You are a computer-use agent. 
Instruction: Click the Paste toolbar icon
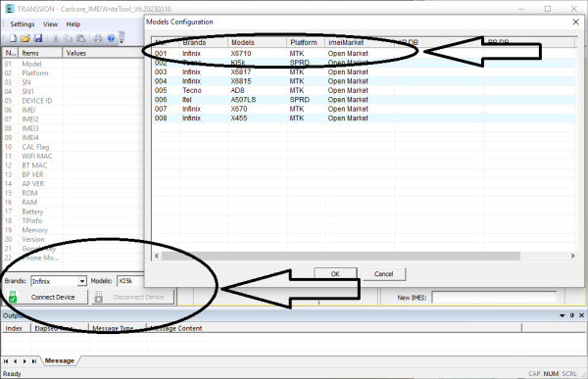[x=80, y=38]
